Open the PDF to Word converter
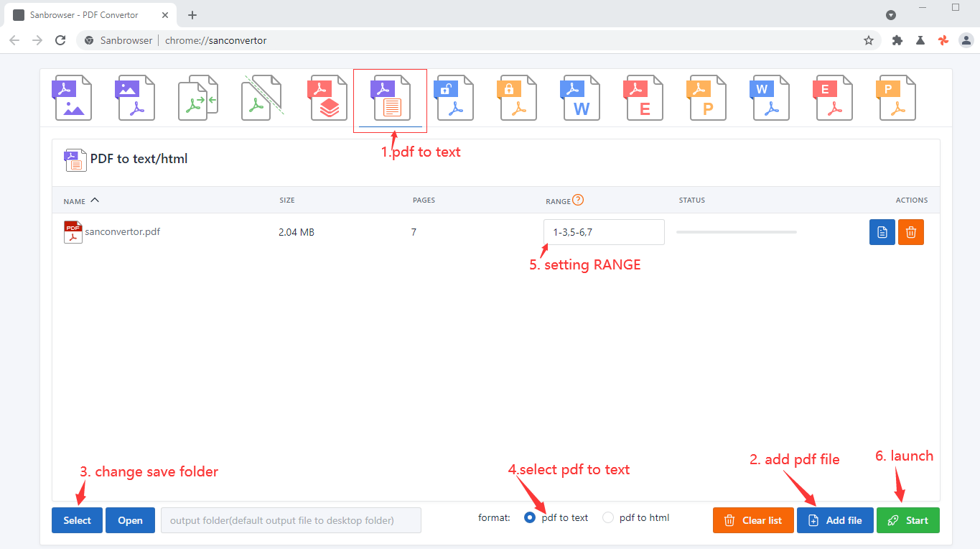 click(580, 97)
